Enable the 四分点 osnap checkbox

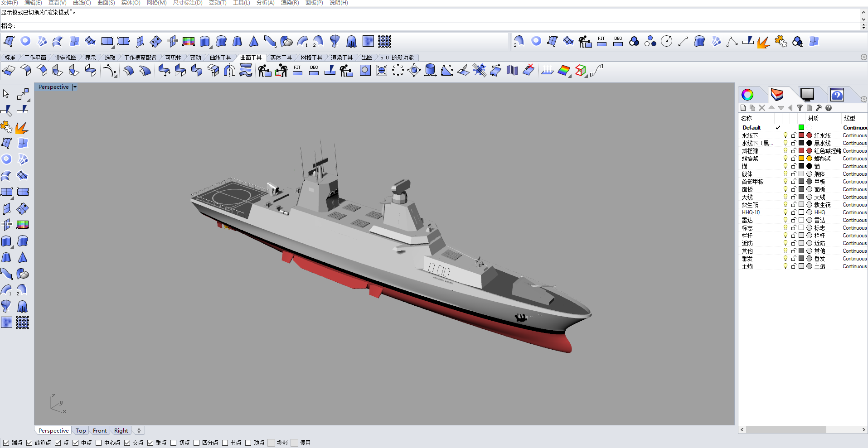click(196, 443)
